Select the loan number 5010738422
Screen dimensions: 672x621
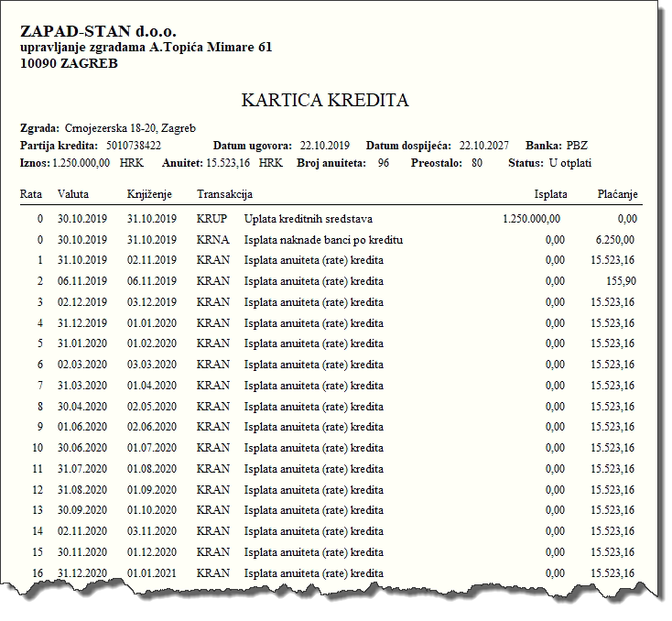134,146
